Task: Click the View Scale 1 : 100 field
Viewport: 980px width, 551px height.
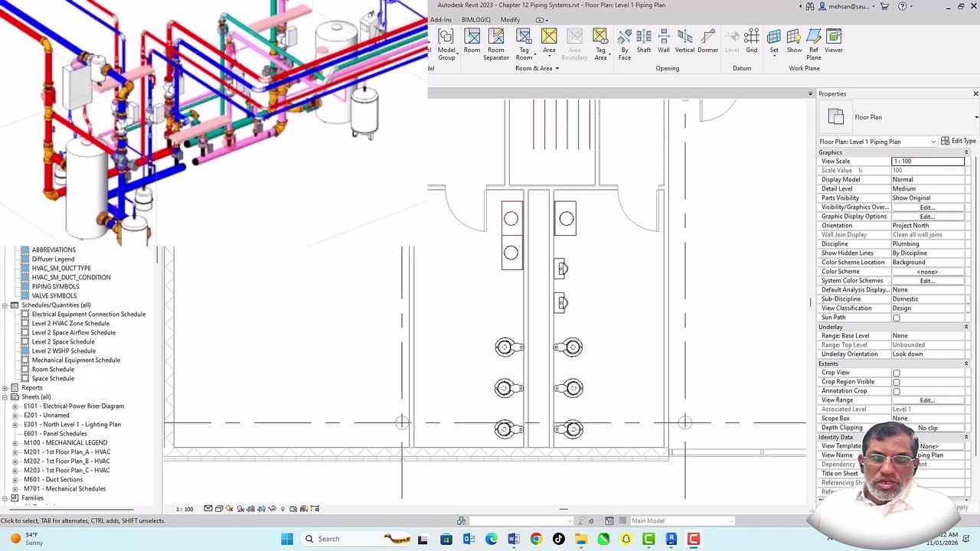Action: tap(927, 161)
